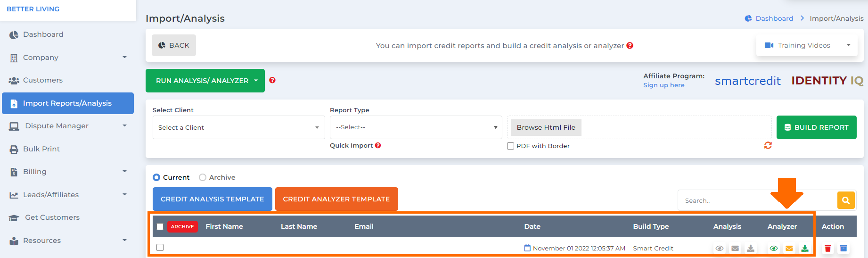Delete the report with the red trash icon
The height and width of the screenshot is (258, 868).
coord(828,248)
